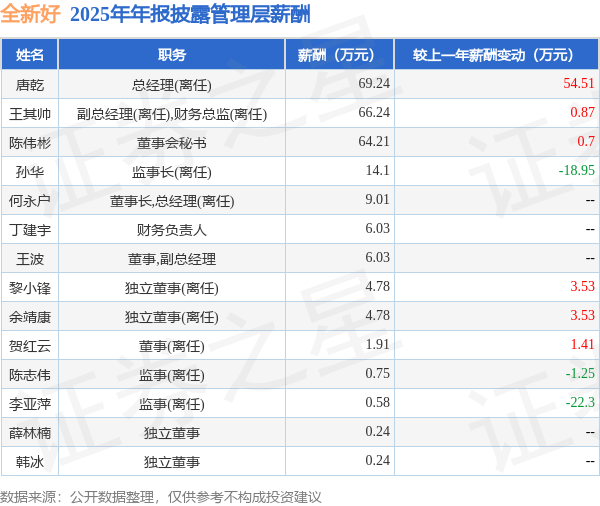600x506 pixels.
Task: Click 独立董事 in 薛林楠 row
Action: [x=172, y=433]
